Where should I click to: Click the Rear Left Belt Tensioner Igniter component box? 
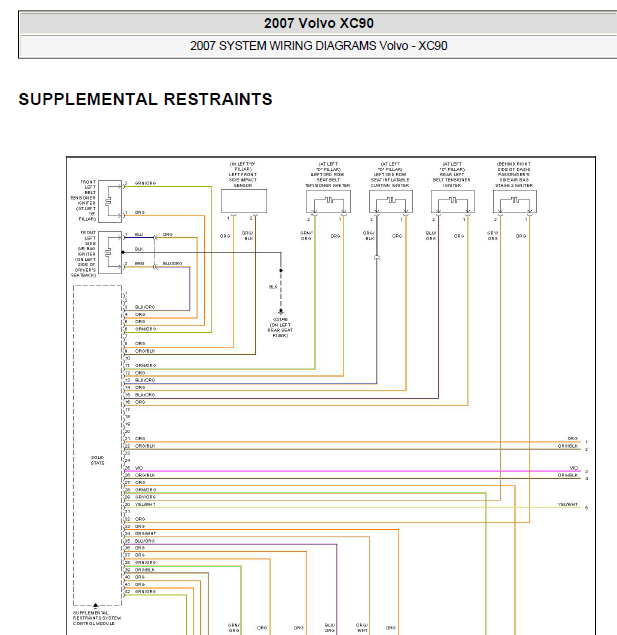pyautogui.click(x=453, y=202)
